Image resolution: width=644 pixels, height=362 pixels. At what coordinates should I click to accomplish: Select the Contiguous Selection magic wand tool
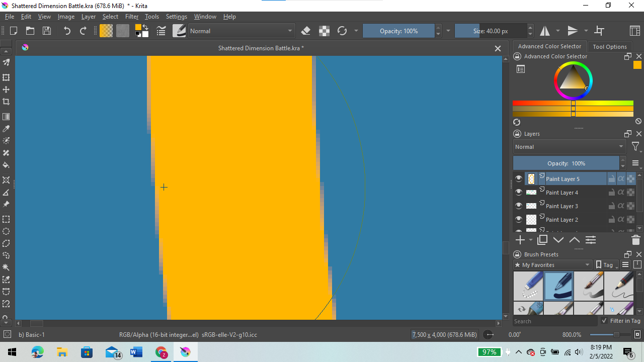[6, 267]
